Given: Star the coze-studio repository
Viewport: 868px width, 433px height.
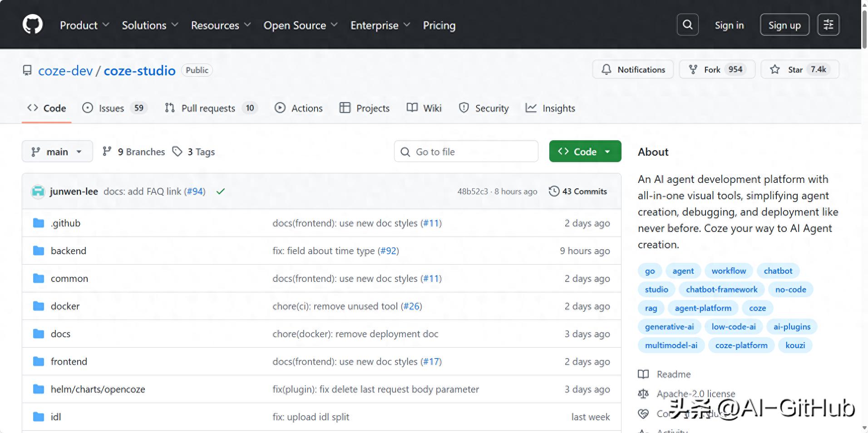Looking at the screenshot, I should click(799, 69).
